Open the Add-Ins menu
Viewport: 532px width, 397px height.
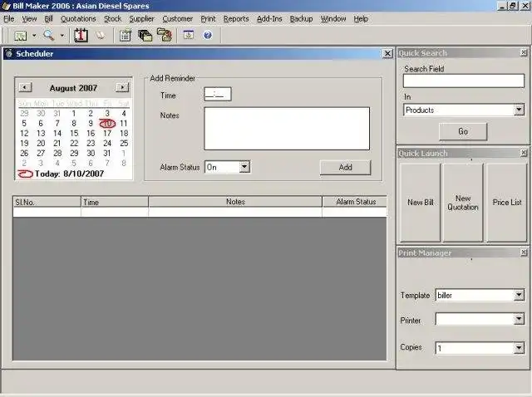click(x=269, y=19)
